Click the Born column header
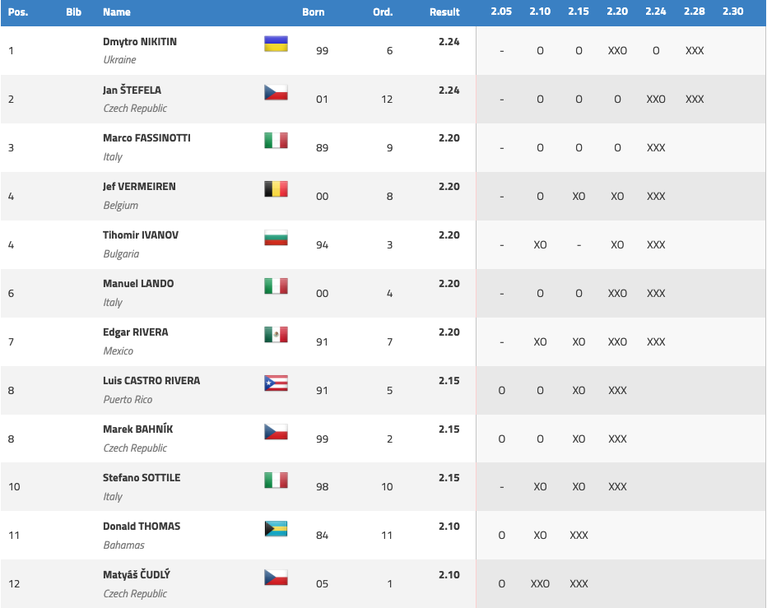767x608 pixels. (x=313, y=12)
